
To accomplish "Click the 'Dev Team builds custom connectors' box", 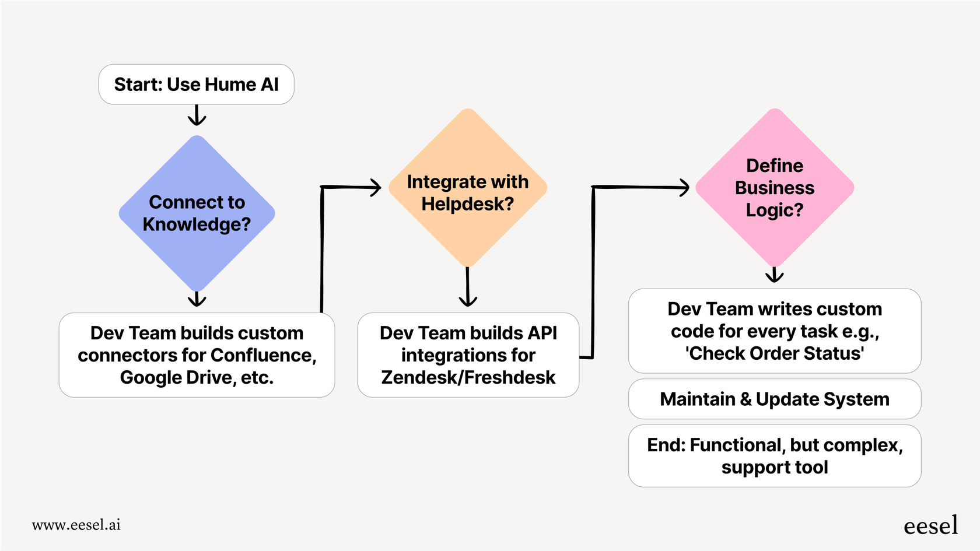I will pos(196,355).
